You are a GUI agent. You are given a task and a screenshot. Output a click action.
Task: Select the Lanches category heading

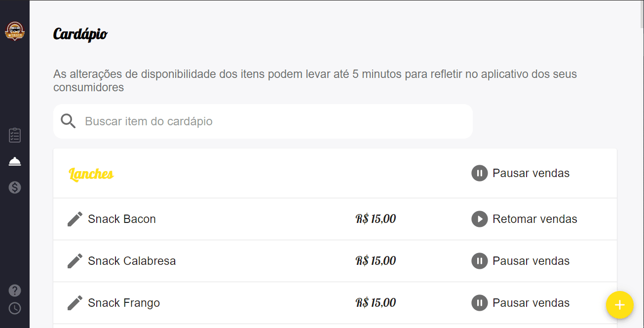point(91,174)
